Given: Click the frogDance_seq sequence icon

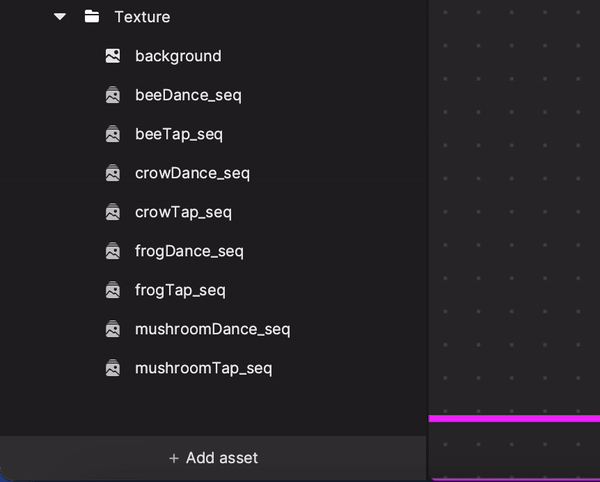Looking at the screenshot, I should tap(113, 251).
